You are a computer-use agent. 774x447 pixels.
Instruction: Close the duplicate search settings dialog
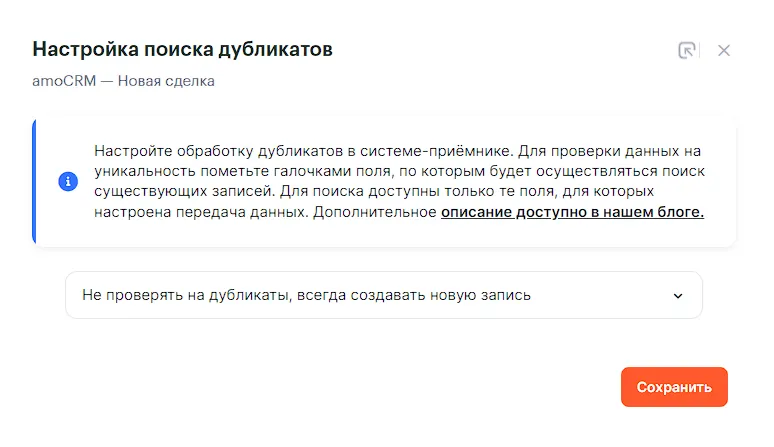coord(724,50)
